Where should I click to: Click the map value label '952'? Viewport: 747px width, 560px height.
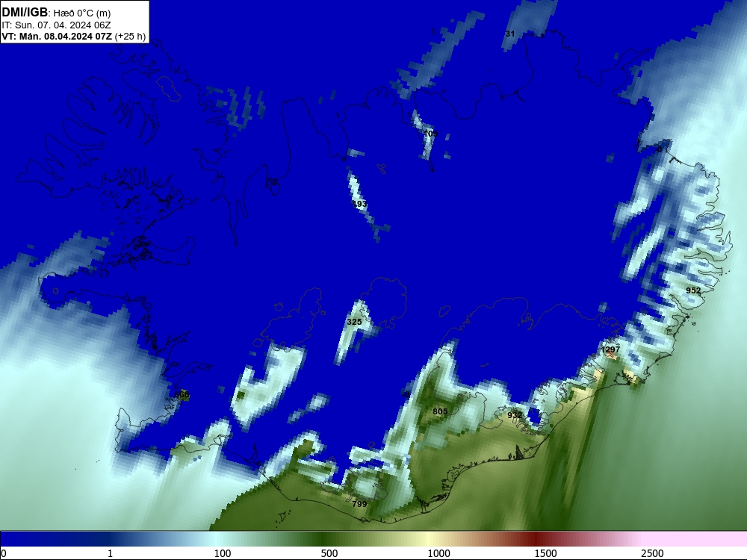tap(693, 290)
